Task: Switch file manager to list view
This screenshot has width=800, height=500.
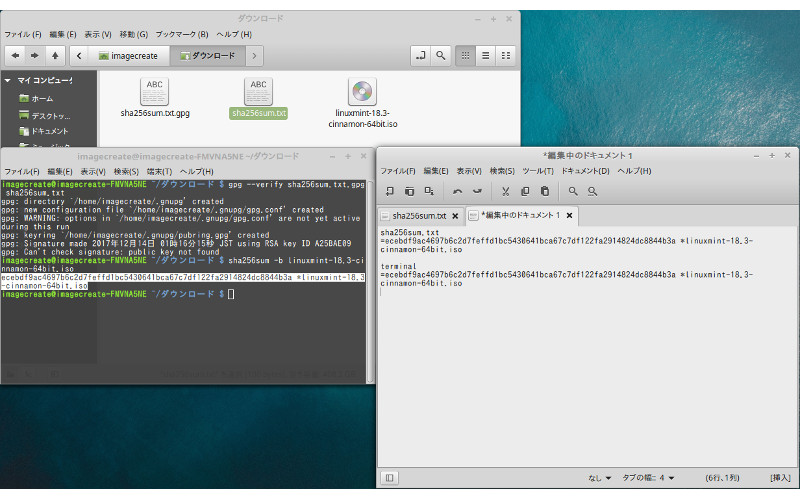Action: point(485,56)
